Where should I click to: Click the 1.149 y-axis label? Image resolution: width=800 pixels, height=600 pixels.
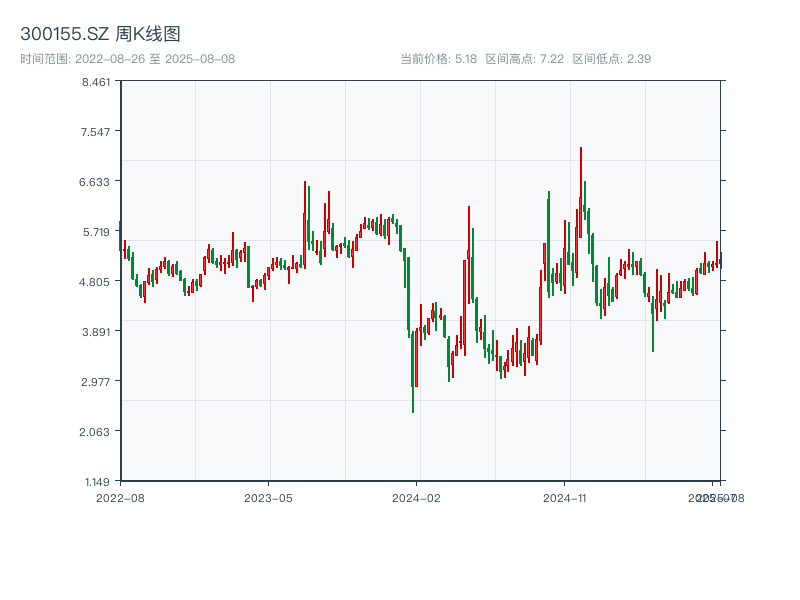click(x=96, y=481)
